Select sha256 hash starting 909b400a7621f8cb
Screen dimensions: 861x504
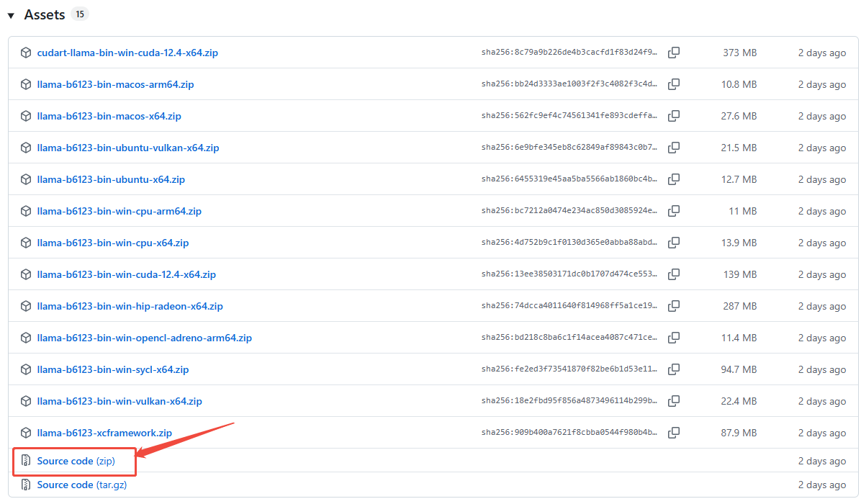pos(569,433)
